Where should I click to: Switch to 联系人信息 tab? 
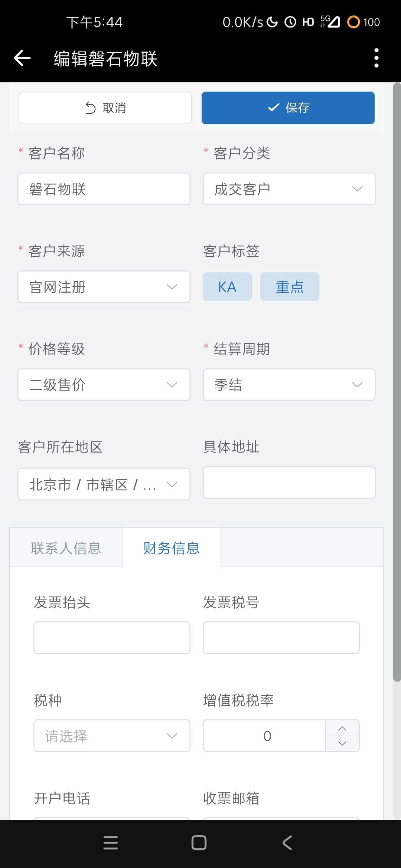point(66,548)
